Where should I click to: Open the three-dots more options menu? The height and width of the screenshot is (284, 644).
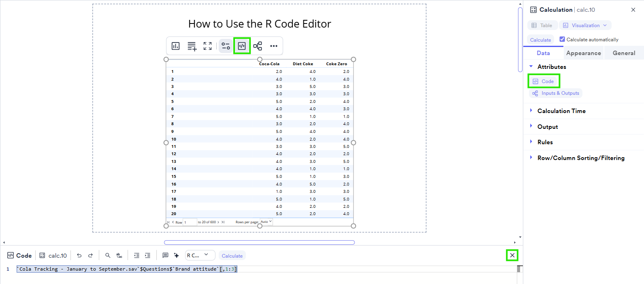(x=274, y=46)
